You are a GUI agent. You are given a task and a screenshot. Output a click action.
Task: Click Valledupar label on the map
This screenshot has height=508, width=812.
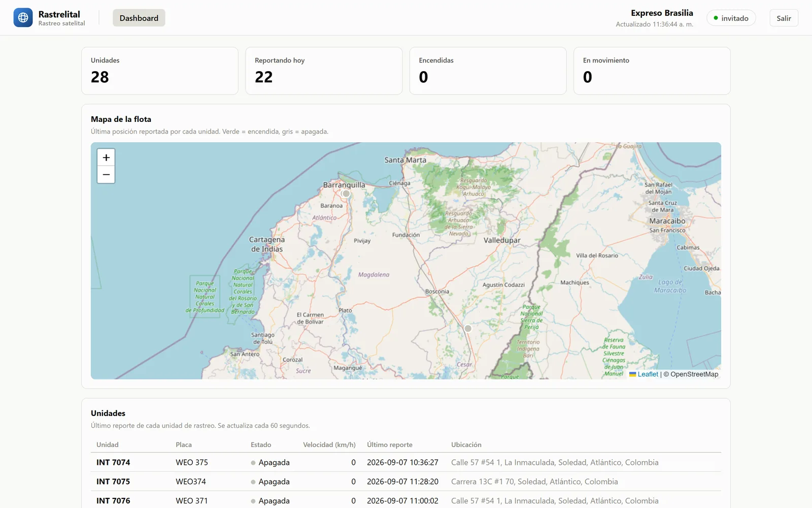pos(502,240)
